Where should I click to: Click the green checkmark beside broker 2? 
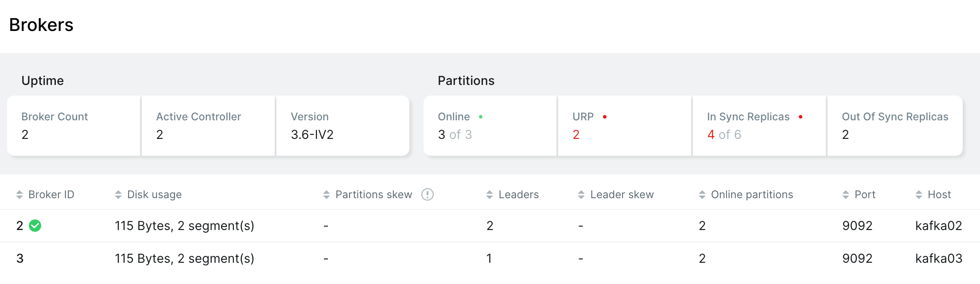(x=35, y=226)
